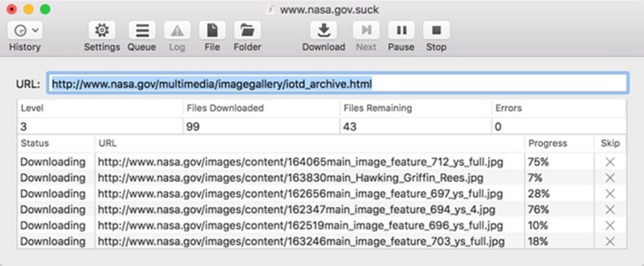Skip the image_feature_696 download
Viewport: 644px width, 266px height.
pyautogui.click(x=610, y=225)
